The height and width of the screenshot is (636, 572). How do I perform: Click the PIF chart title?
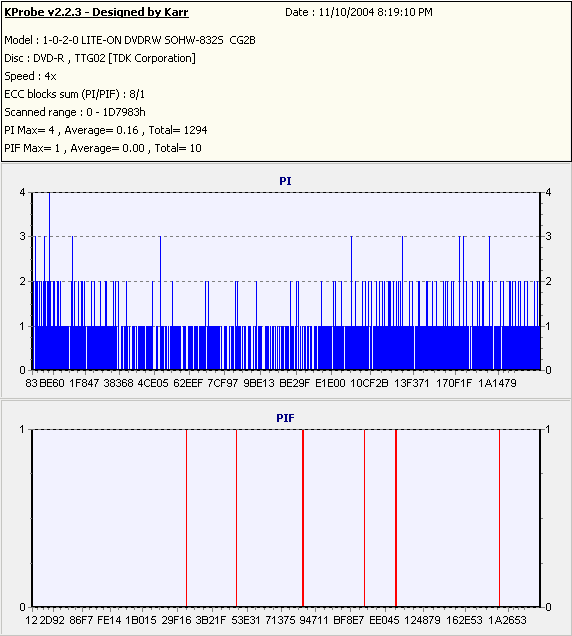[x=285, y=418]
